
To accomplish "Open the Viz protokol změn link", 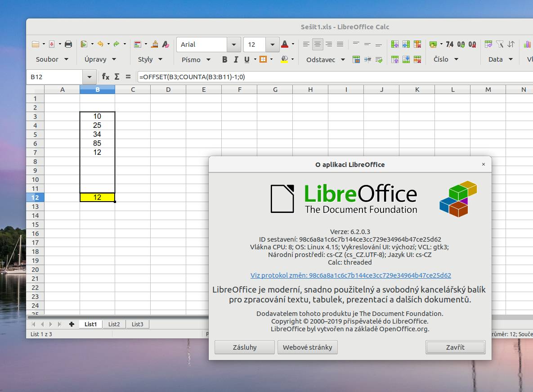I will click(x=351, y=275).
